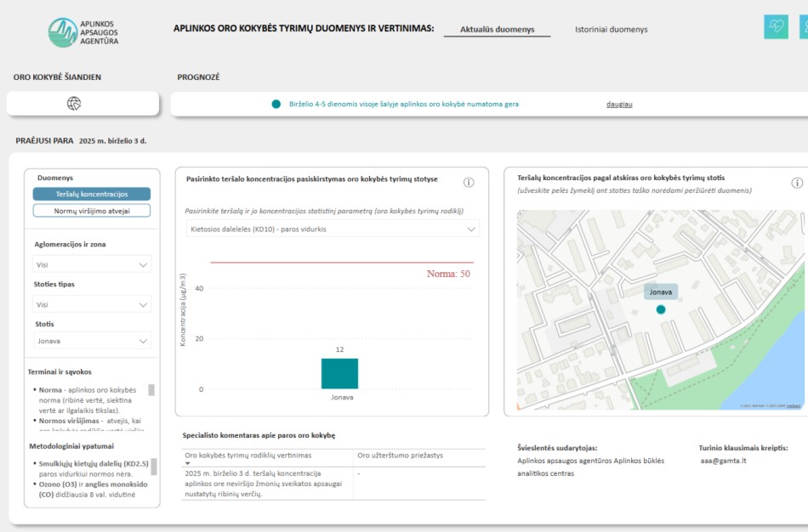Click the 'Terminai ir sąvokos' heading
This screenshot has width=808, height=532.
(x=60, y=372)
